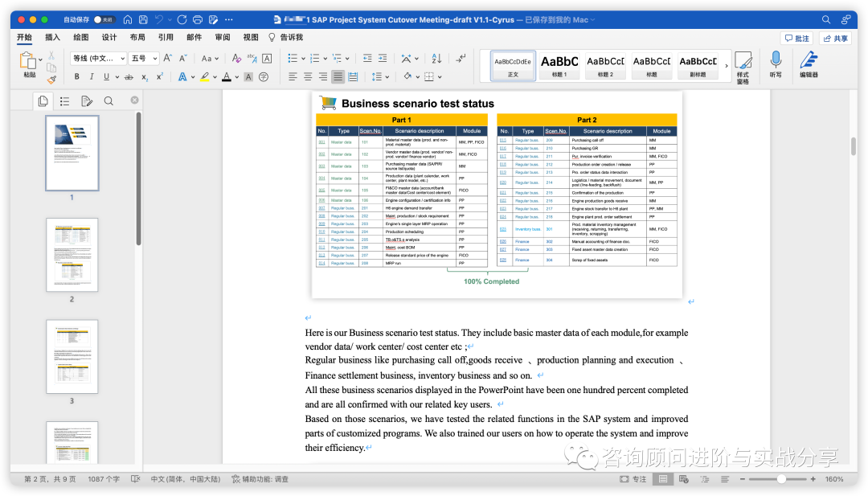Click the Comments (批注) button
Screen dimensions: 868x496
(797, 39)
